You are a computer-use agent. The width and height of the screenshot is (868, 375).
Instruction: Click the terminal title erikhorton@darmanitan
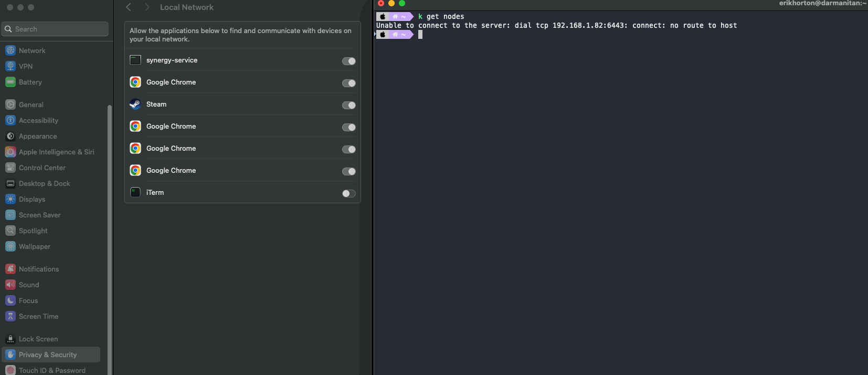click(x=822, y=3)
